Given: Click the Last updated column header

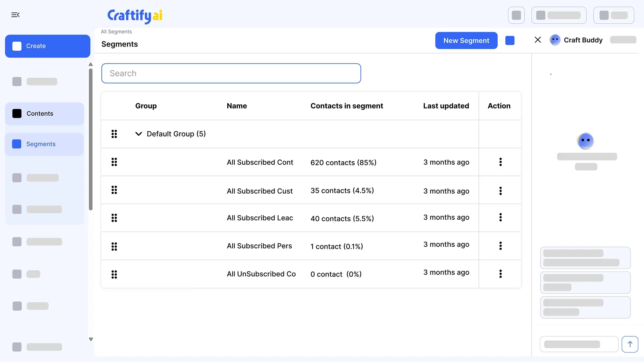Looking at the screenshot, I should tap(446, 106).
